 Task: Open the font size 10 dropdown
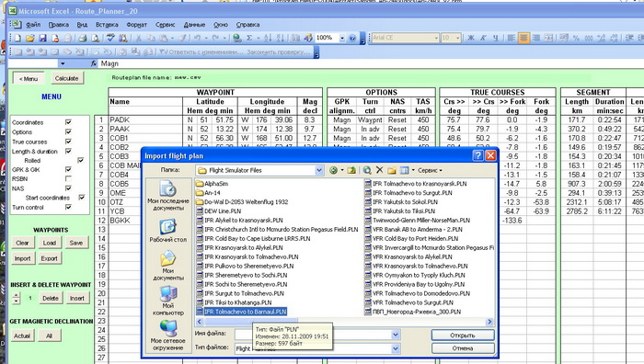point(458,38)
